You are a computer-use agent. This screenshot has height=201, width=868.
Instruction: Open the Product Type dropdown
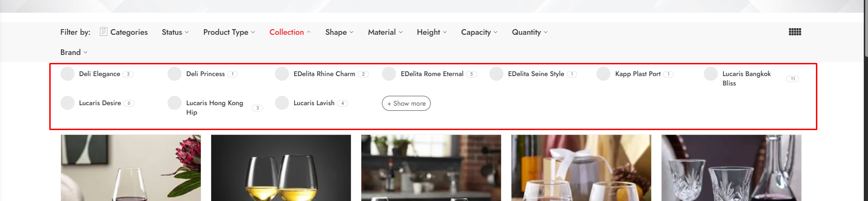[x=229, y=32]
